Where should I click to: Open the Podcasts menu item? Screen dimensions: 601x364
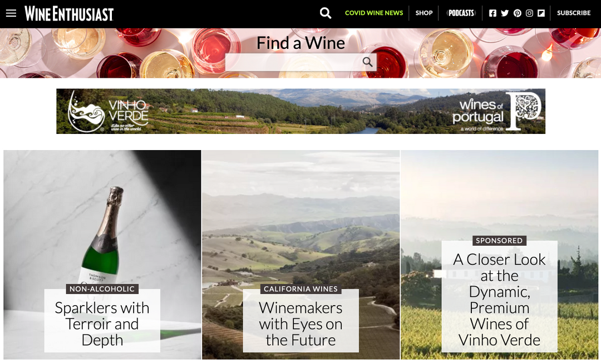pyautogui.click(x=461, y=13)
